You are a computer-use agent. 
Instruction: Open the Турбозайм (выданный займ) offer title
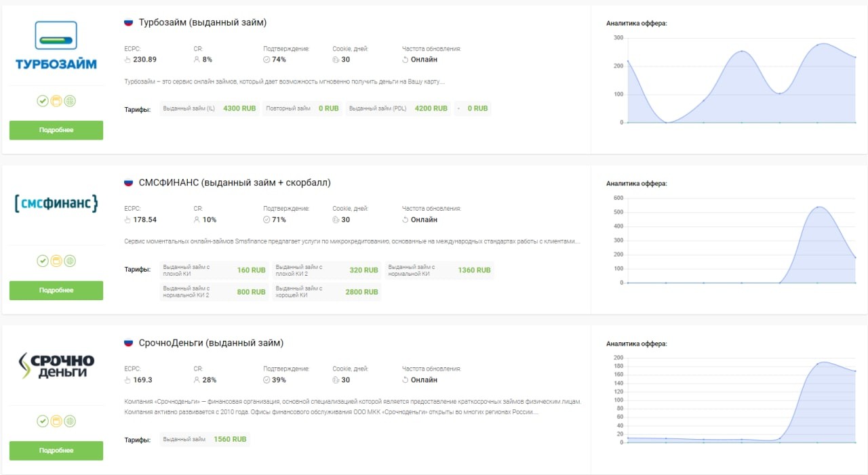click(x=203, y=22)
